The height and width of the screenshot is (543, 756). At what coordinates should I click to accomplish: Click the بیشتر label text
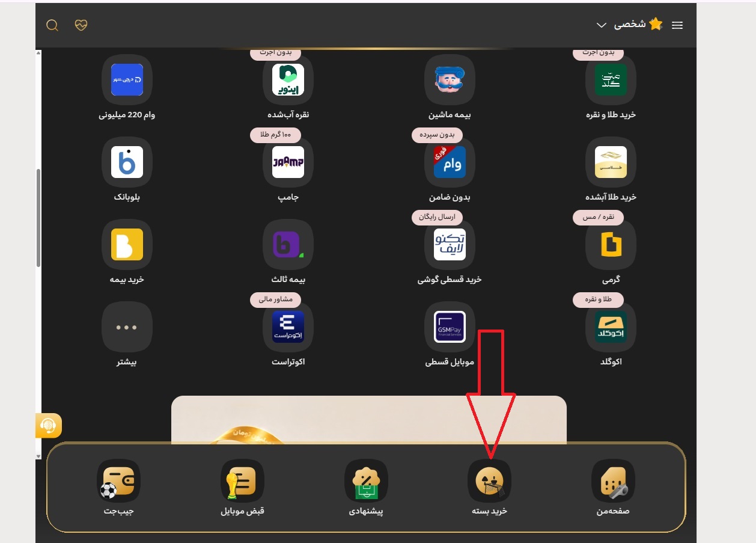point(127,362)
